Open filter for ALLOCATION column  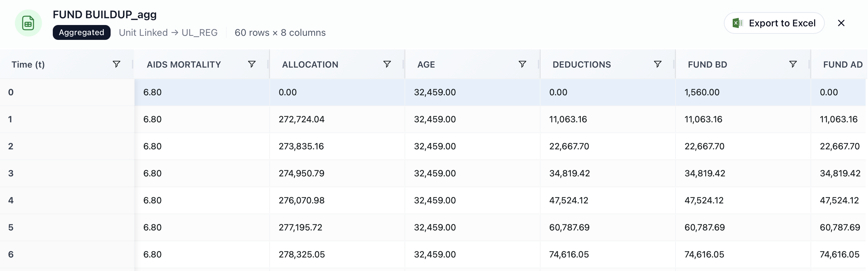(x=387, y=64)
